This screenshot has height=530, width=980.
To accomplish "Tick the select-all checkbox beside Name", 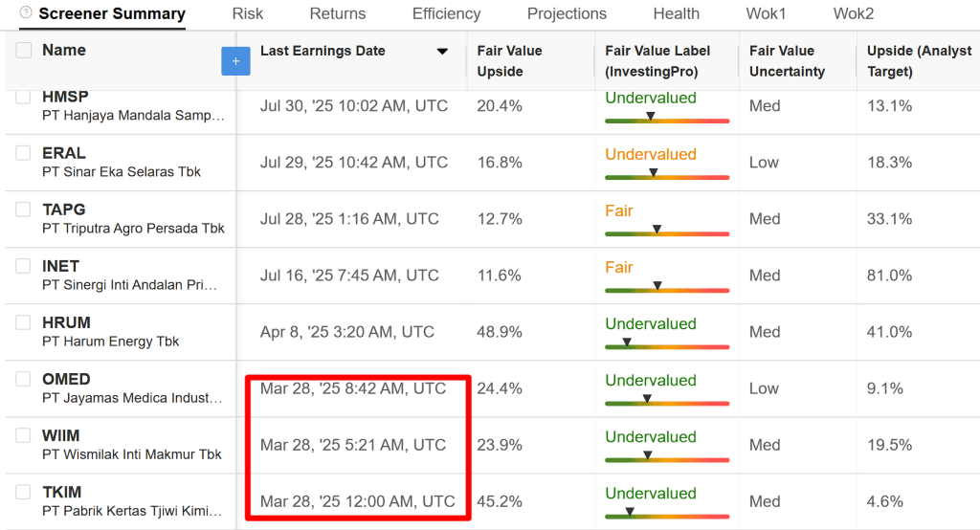I will click(x=24, y=51).
